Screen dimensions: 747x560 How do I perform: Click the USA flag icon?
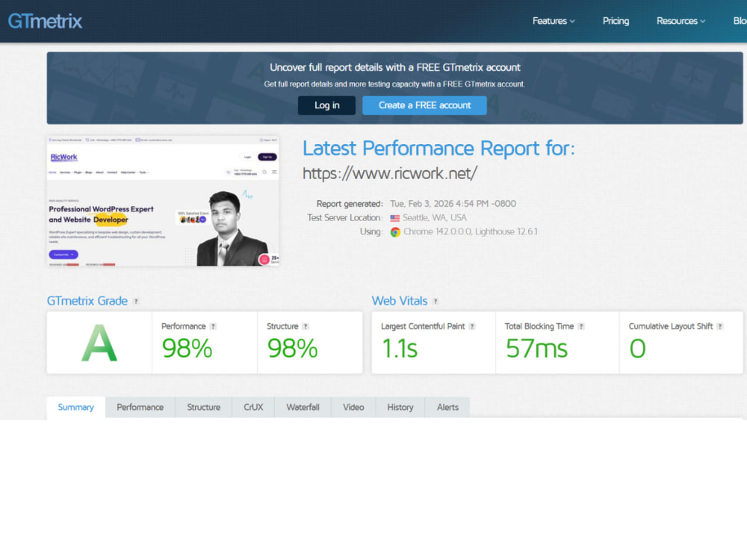click(x=395, y=218)
